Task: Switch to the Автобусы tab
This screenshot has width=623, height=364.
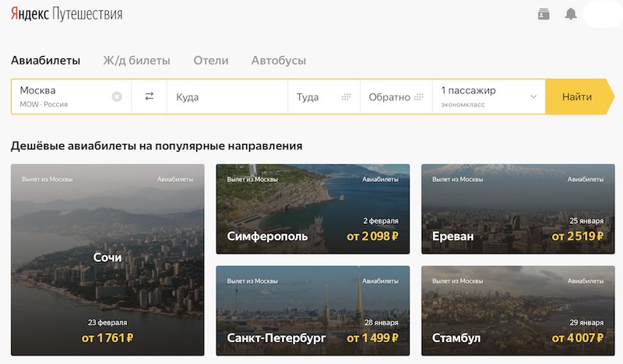Action: (279, 61)
